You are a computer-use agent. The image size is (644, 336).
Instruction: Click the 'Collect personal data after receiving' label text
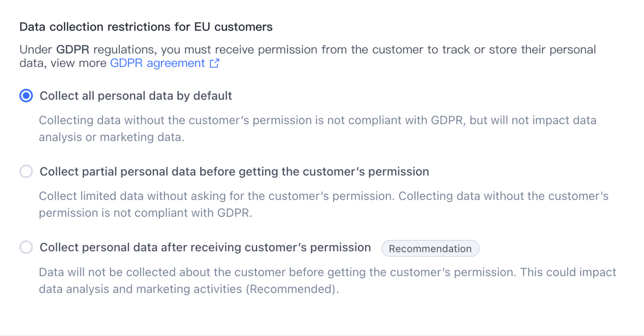click(x=205, y=247)
